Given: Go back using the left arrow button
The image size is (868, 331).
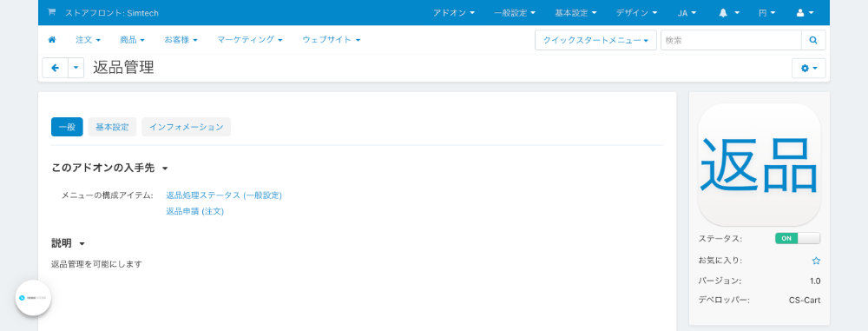Looking at the screenshot, I should coord(56,68).
